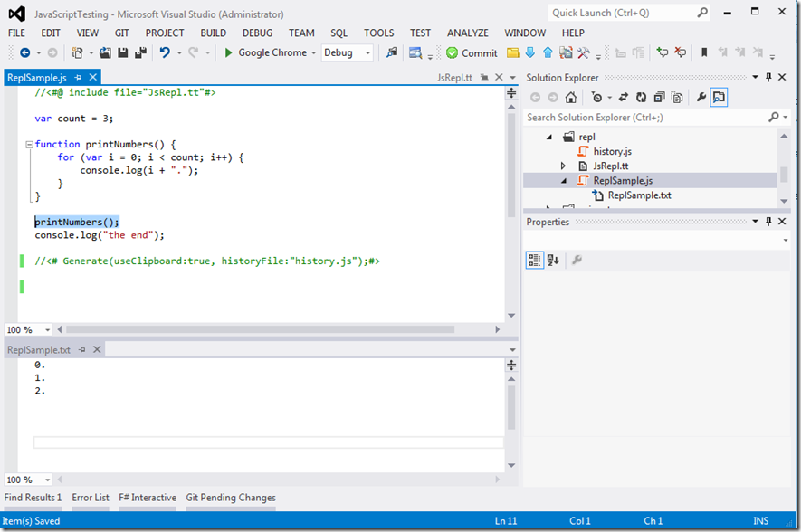801x532 pixels.
Task: Switch to the JsRepl.tt tab
Action: point(454,78)
